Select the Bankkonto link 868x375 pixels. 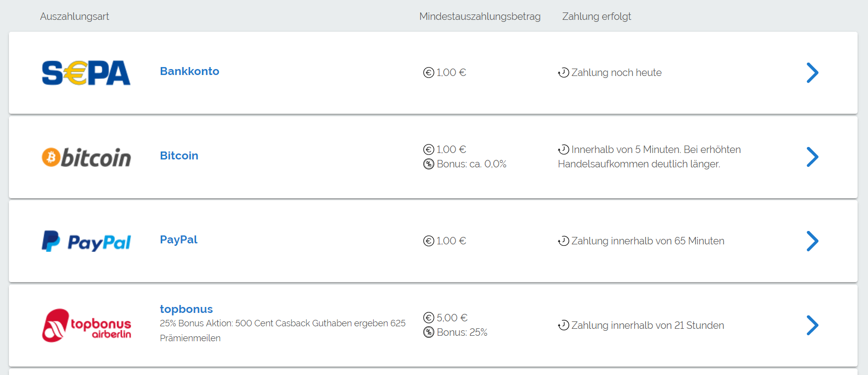click(x=190, y=71)
